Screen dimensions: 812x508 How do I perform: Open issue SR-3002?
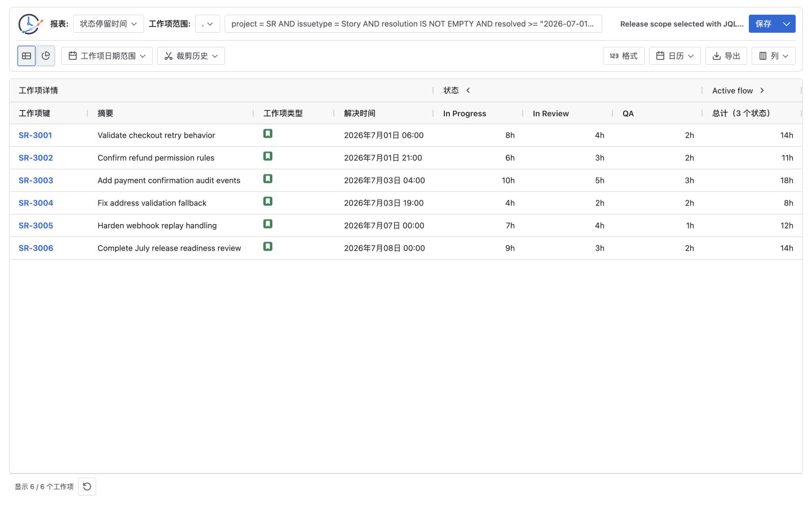[x=36, y=158]
